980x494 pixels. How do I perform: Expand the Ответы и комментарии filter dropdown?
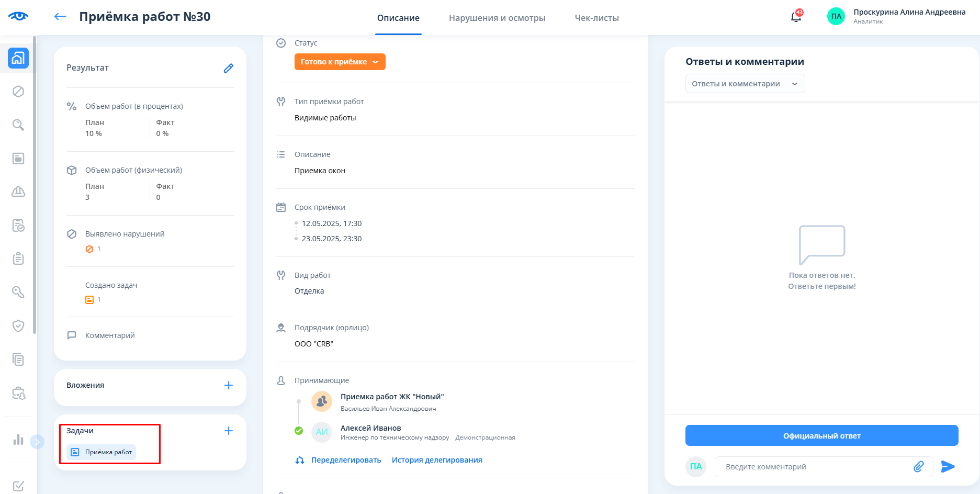pos(745,84)
